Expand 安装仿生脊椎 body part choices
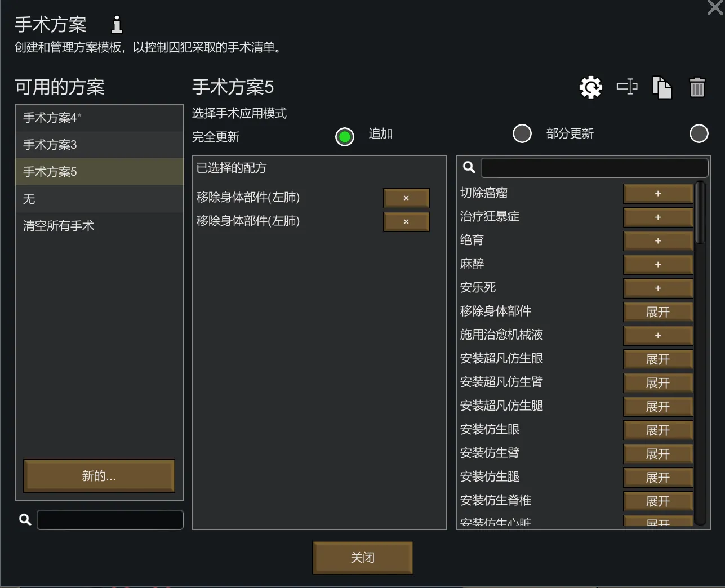Screen dimensions: 725x588 pos(657,501)
